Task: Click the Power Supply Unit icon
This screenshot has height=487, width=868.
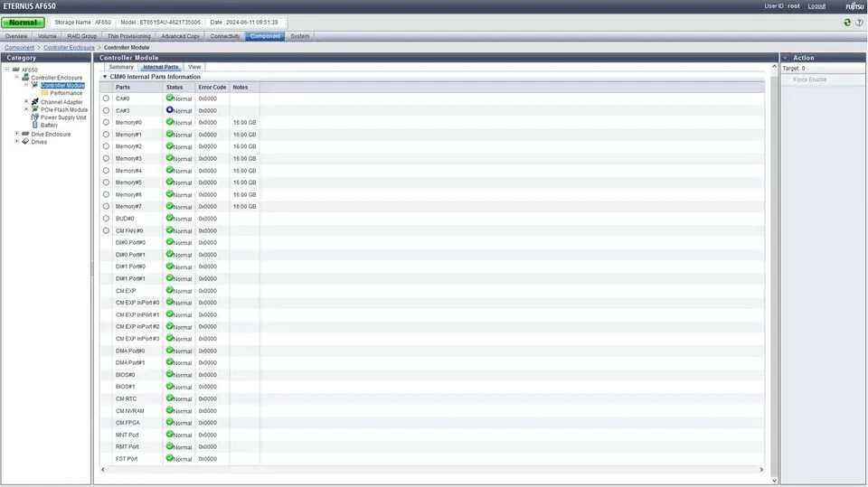Action: coord(35,117)
